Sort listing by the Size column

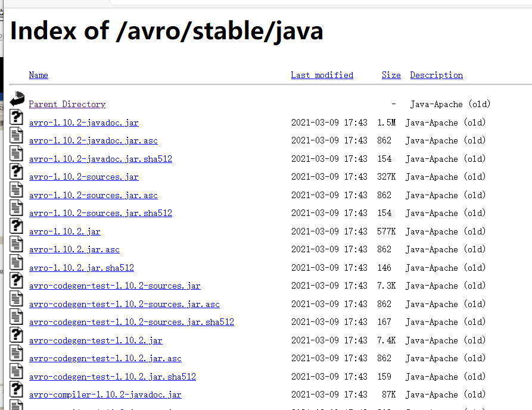(391, 75)
